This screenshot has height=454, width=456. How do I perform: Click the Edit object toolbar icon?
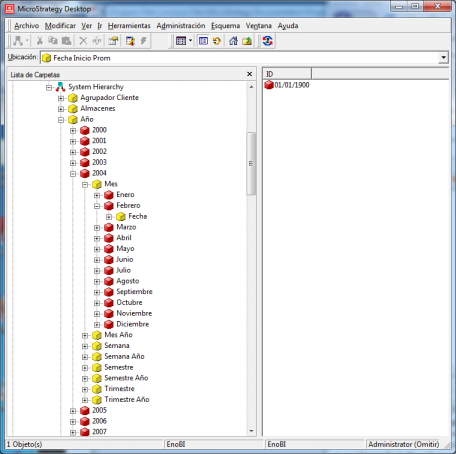130,41
